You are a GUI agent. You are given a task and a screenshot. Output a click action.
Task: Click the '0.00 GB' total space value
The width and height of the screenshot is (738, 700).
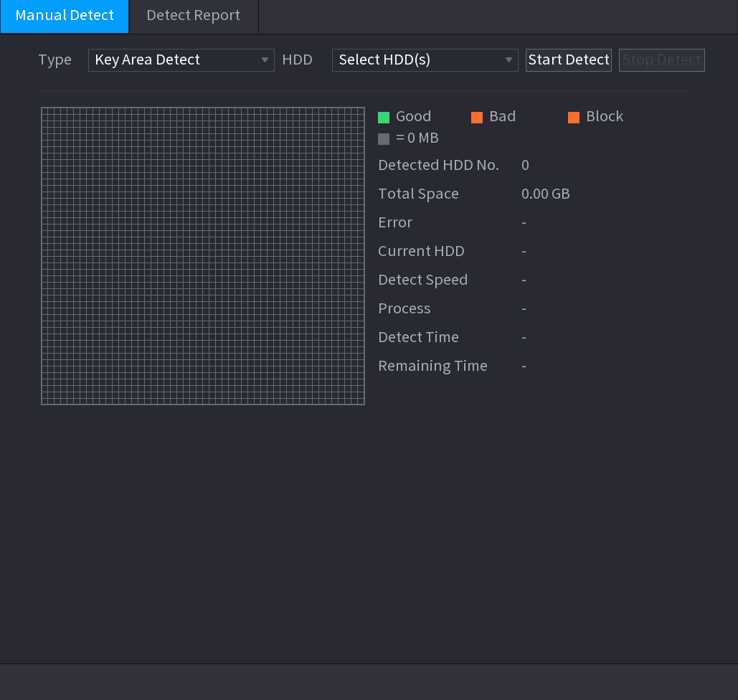[x=546, y=194]
